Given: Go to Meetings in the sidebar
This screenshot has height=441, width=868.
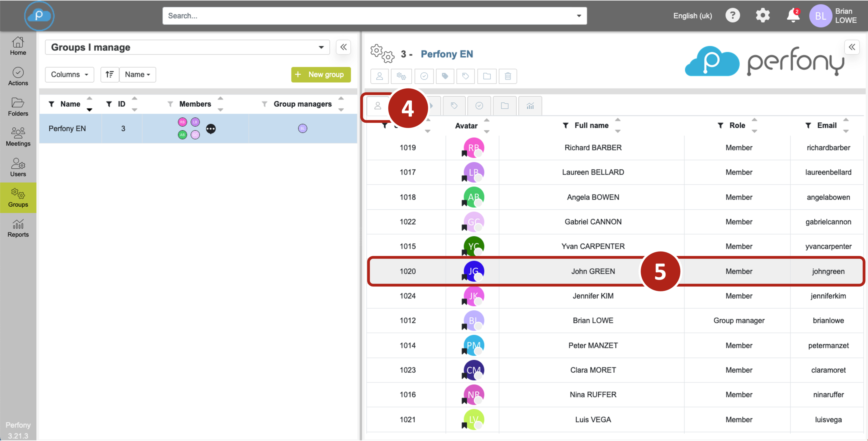Looking at the screenshot, I should [x=18, y=137].
